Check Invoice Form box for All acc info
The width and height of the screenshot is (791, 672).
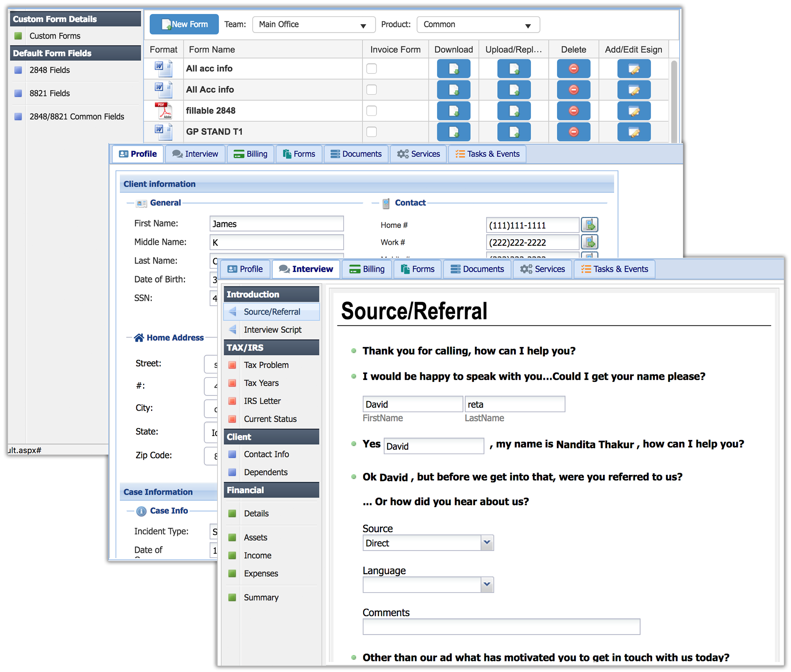[x=371, y=69]
